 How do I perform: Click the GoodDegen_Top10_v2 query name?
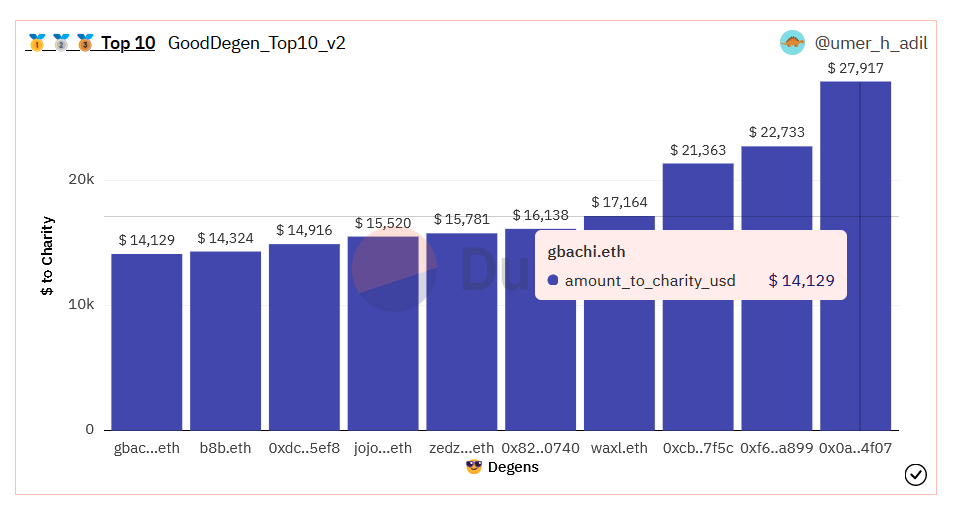pos(257,43)
